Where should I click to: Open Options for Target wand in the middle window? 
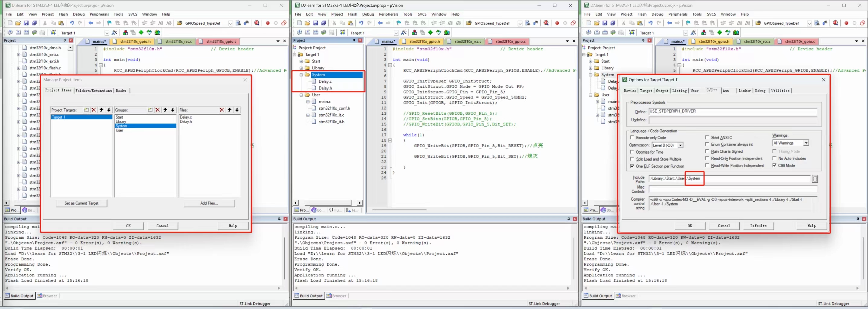coord(404,32)
